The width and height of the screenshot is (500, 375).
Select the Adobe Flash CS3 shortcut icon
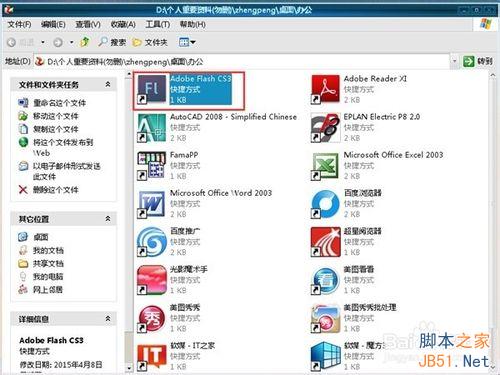coord(152,89)
